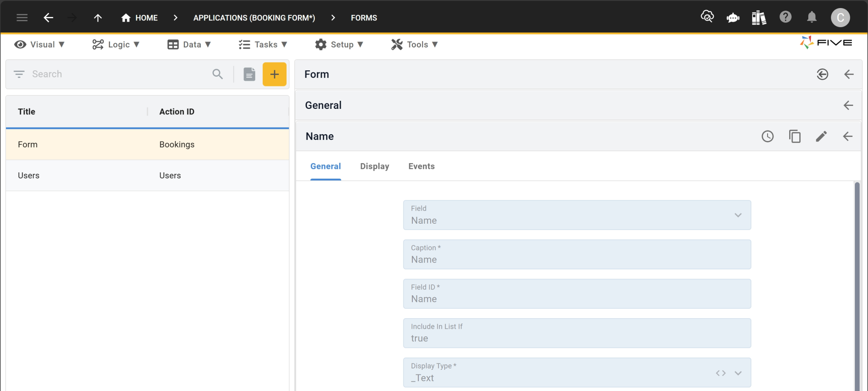
Task: Click the yellow plus button to add a record
Action: pyautogui.click(x=274, y=74)
